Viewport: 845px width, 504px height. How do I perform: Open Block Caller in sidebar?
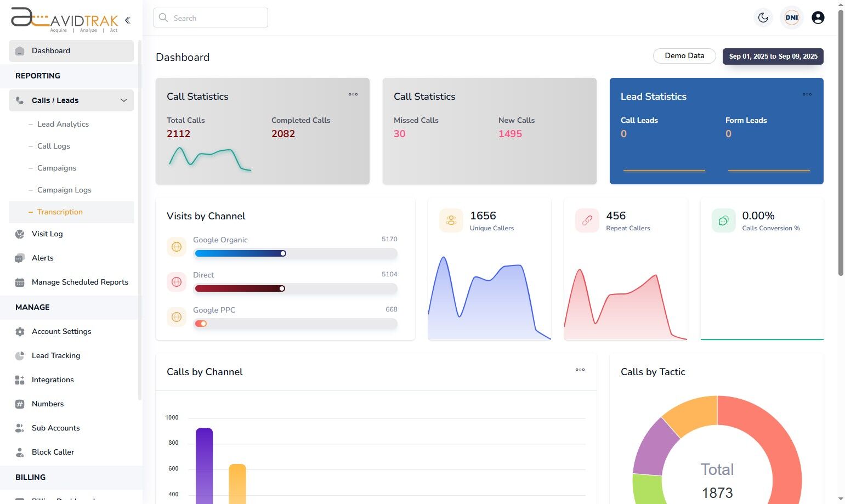point(71,452)
